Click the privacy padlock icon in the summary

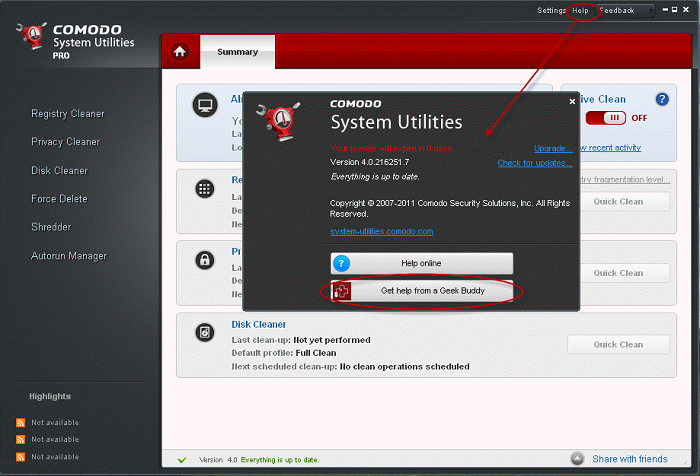pyautogui.click(x=205, y=260)
